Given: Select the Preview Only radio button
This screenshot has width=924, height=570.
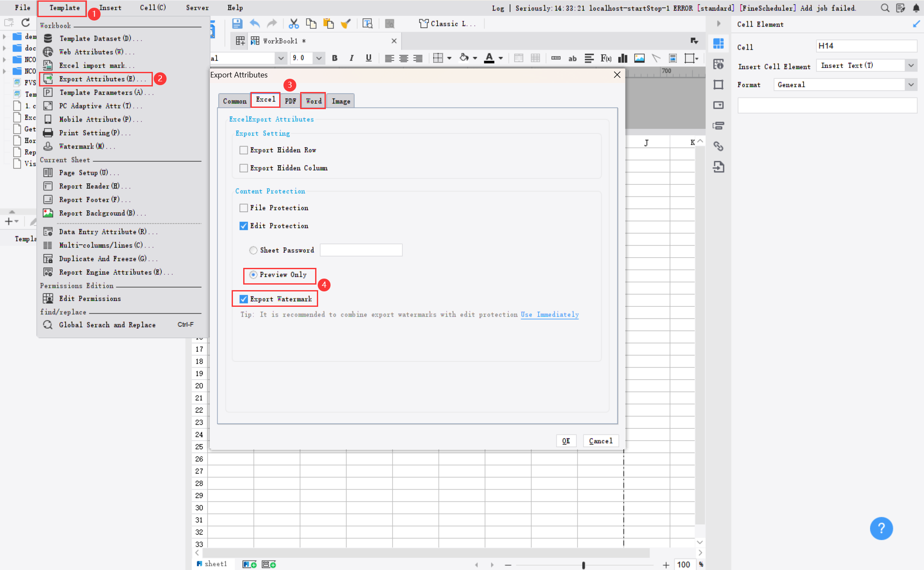Looking at the screenshot, I should (253, 275).
